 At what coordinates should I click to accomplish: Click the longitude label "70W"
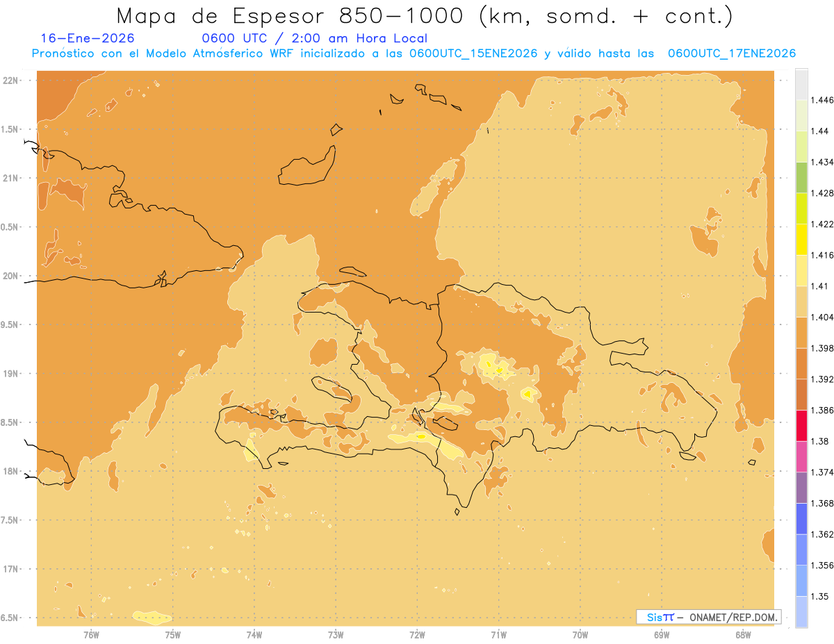point(580,634)
